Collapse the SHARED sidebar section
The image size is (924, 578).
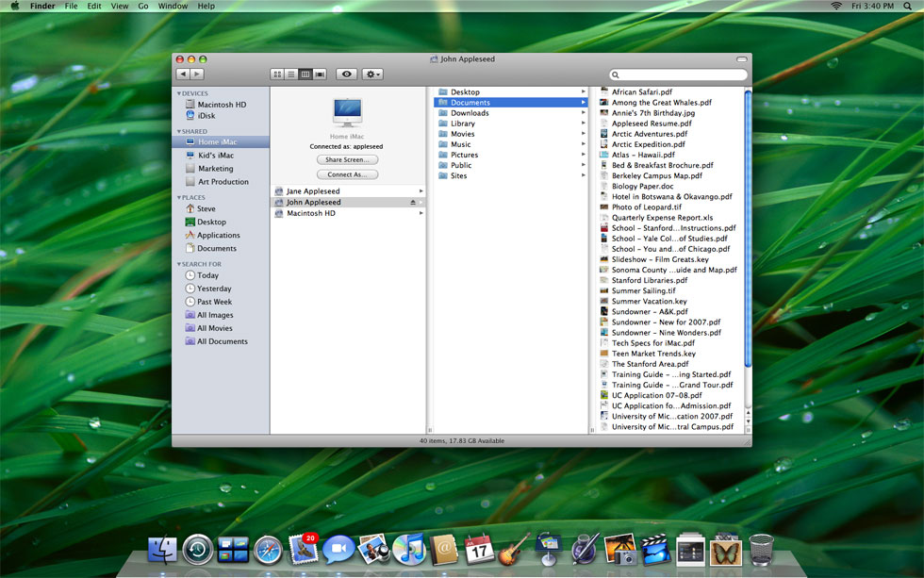179,131
